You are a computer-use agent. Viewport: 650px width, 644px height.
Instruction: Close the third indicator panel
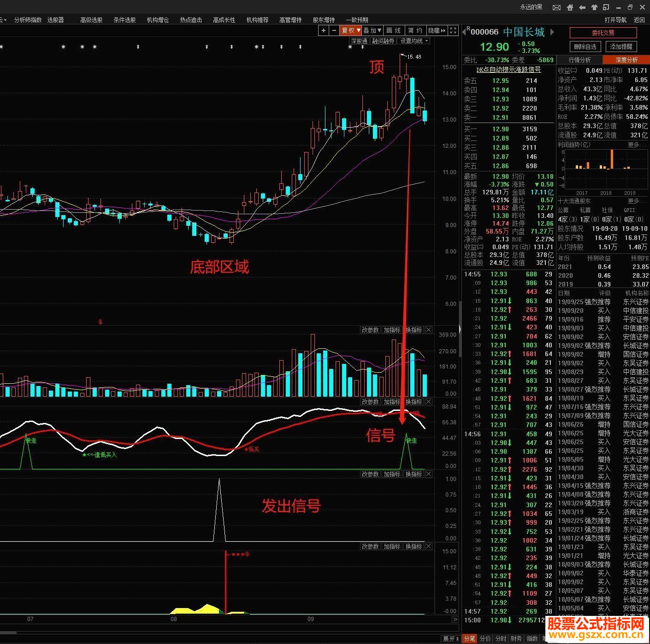click(429, 474)
